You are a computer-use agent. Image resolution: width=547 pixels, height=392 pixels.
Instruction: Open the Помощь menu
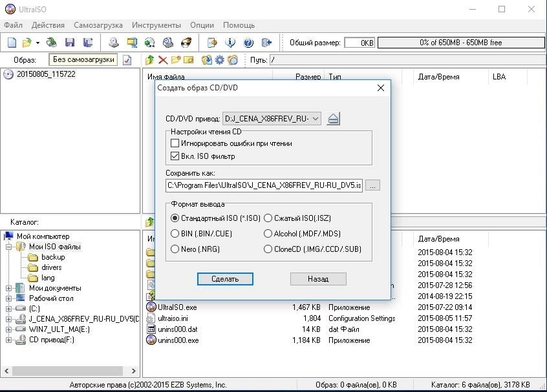239,25
